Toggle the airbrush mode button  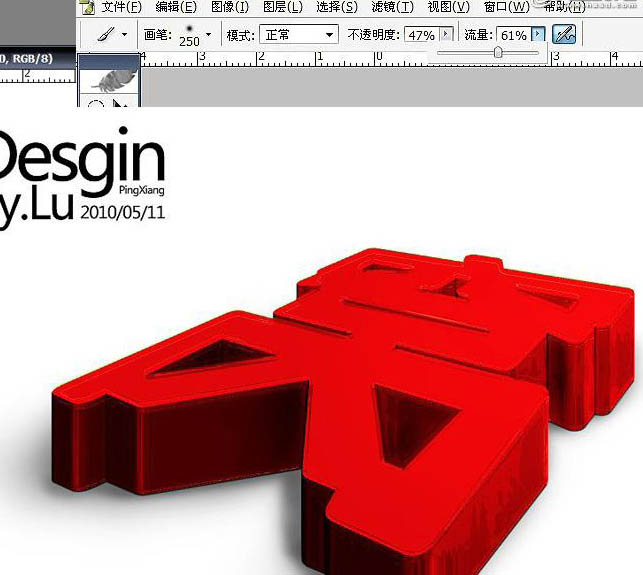pos(564,35)
